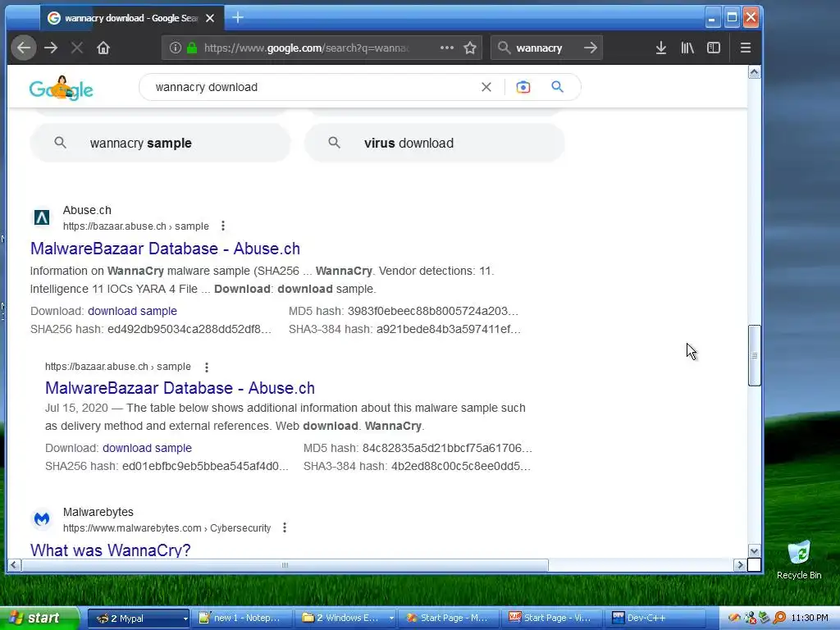Stop page loading with the X button
Screen dimensions: 840x630
click(76, 48)
